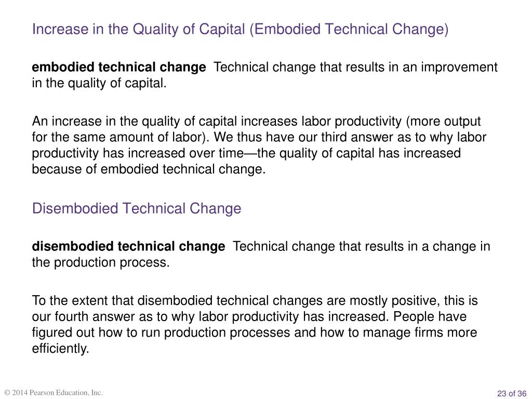Click the paragraph starting 'To the extent that'
Image resolution: width=532 pixels, height=399 pixels.
click(255, 324)
